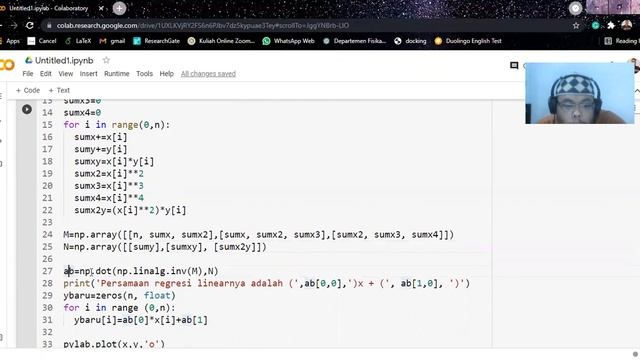Open the WhatsApp Web bookmark
This screenshot has width=640, height=360.
click(289, 41)
